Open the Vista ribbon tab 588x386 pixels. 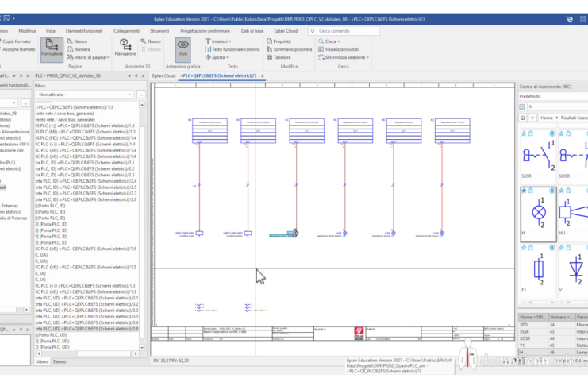[x=50, y=31]
